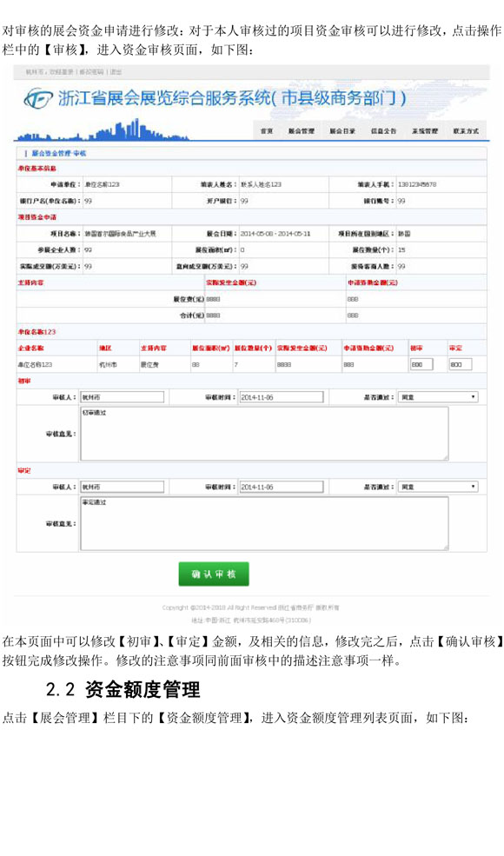The image size is (504, 856).
Task: Click the 2.2 资金额度管理 heading
Action: pyautogui.click(x=123, y=689)
